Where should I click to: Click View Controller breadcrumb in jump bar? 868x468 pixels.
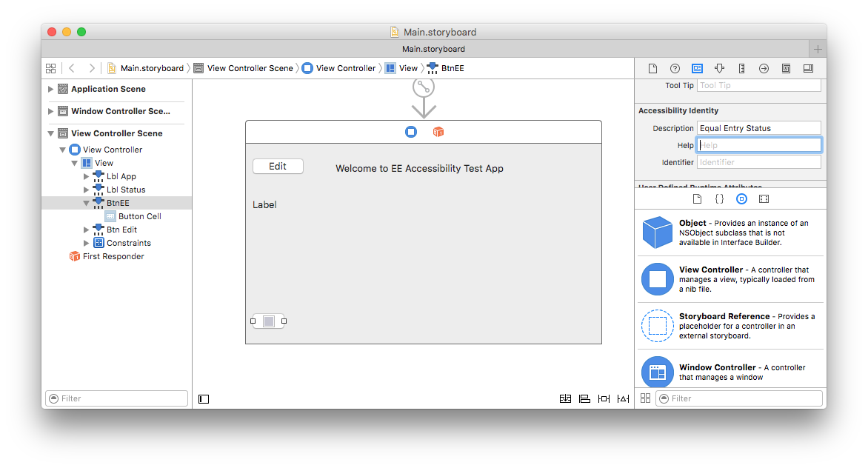pyautogui.click(x=338, y=69)
